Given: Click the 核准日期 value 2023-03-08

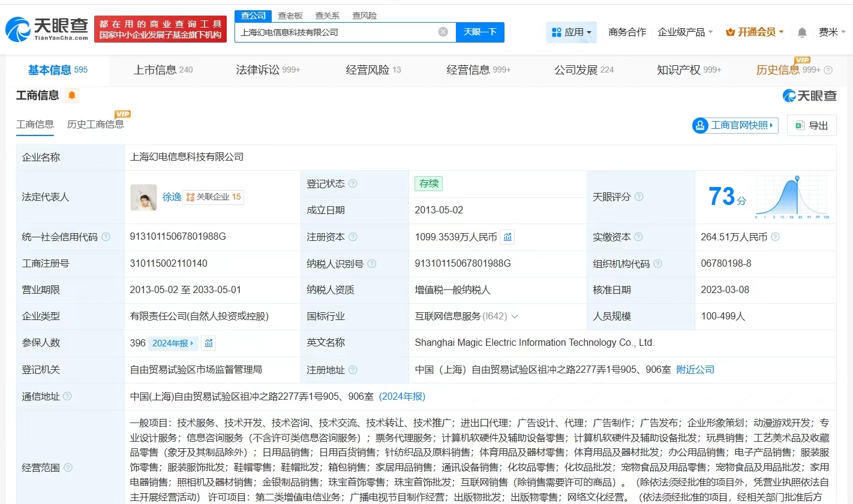Looking at the screenshot, I should click(725, 290).
